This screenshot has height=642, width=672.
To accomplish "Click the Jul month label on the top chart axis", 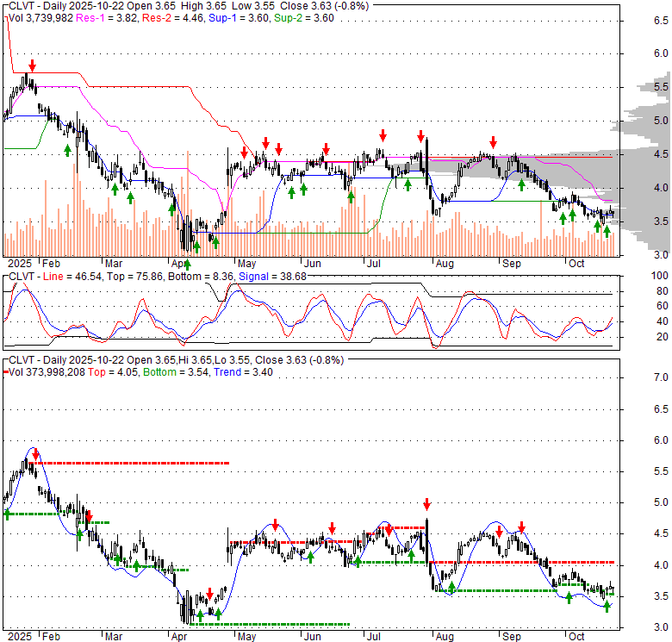I will 374,264.
